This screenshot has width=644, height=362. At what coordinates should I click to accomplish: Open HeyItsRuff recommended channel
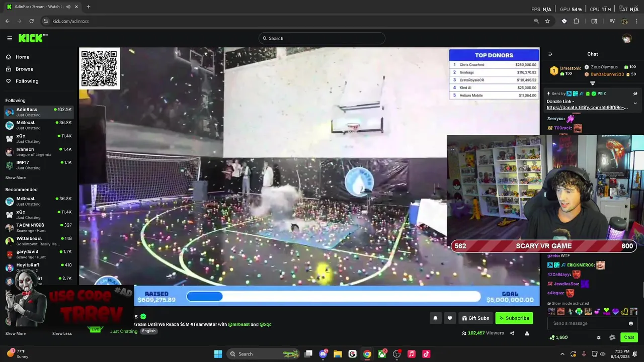(39, 267)
